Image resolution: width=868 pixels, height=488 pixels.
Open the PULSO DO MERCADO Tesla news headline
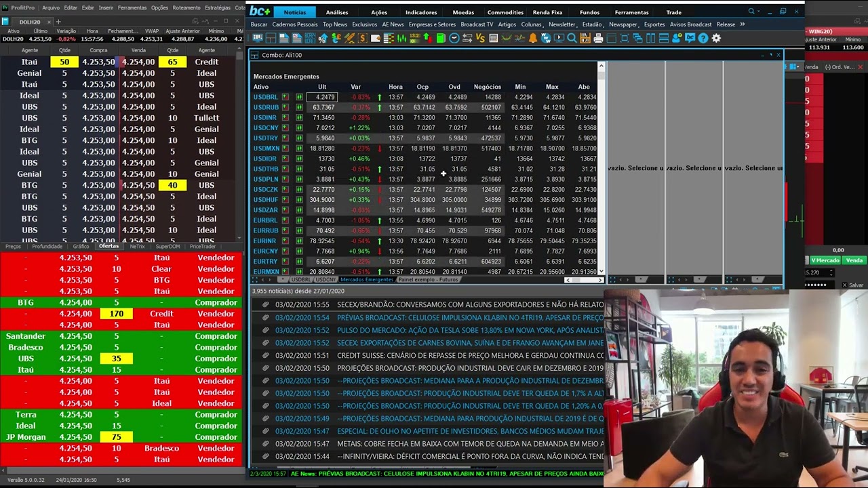470,330
